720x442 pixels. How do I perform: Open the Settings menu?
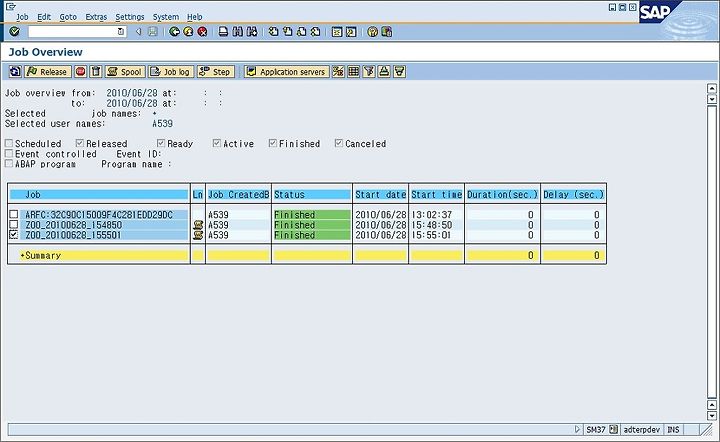(x=129, y=17)
